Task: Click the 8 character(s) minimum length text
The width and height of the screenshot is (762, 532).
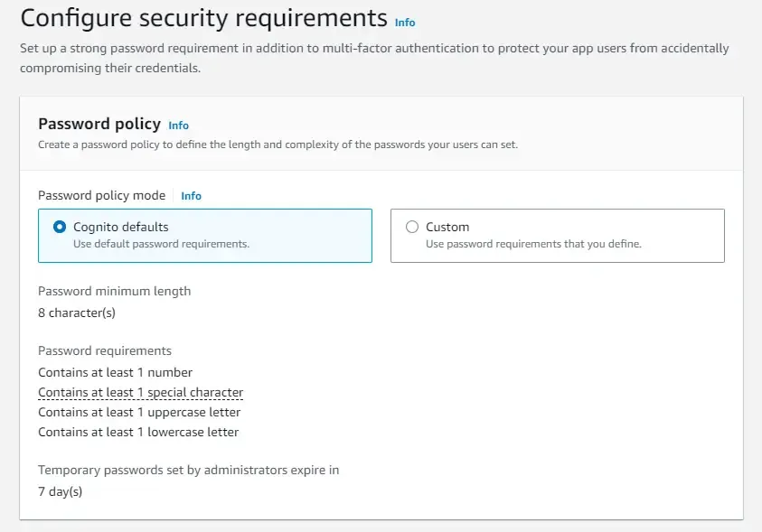Action: (x=76, y=313)
